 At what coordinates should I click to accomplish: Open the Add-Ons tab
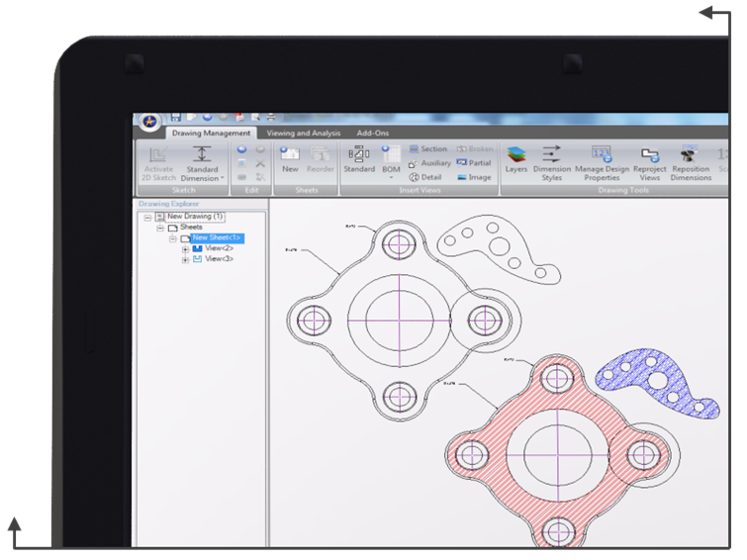click(373, 133)
